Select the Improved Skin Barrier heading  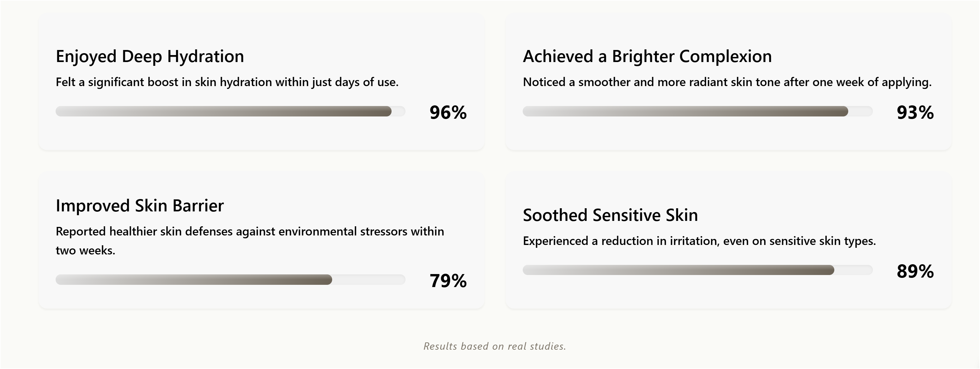(x=140, y=206)
